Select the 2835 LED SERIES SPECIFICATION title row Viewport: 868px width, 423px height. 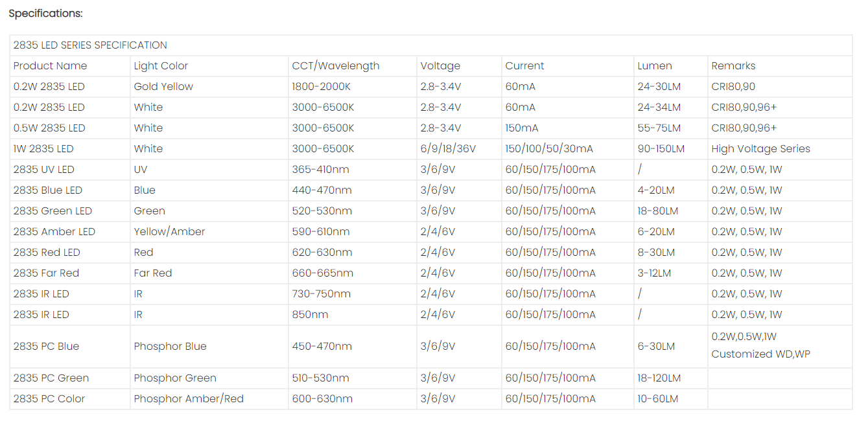tap(430, 45)
